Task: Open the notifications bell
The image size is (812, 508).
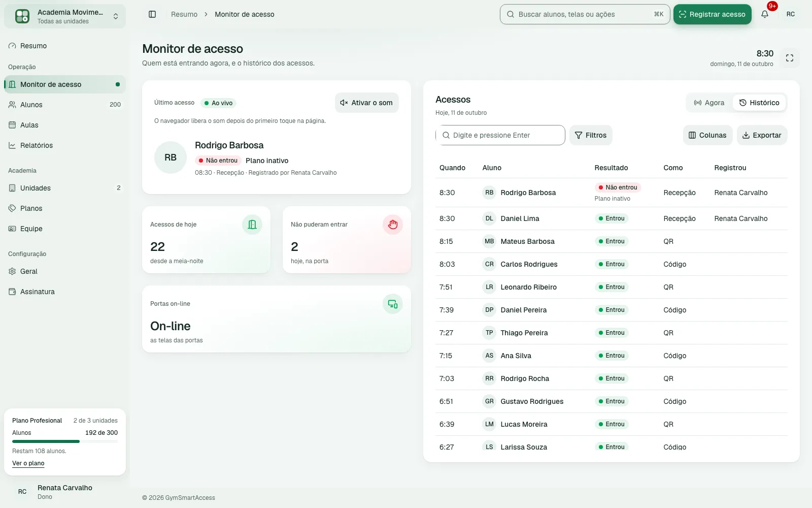Action: coord(765,14)
